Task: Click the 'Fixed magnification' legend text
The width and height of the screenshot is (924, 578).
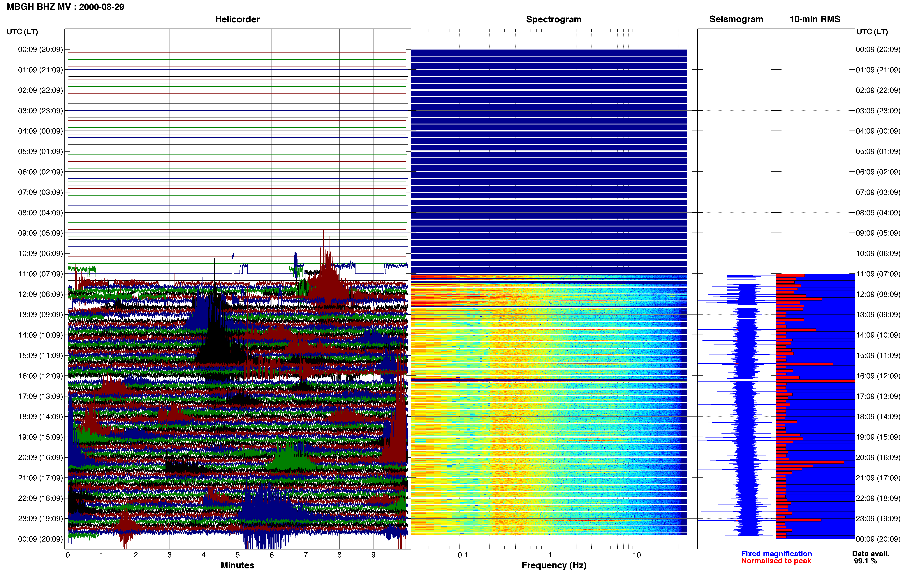Action: point(776,554)
